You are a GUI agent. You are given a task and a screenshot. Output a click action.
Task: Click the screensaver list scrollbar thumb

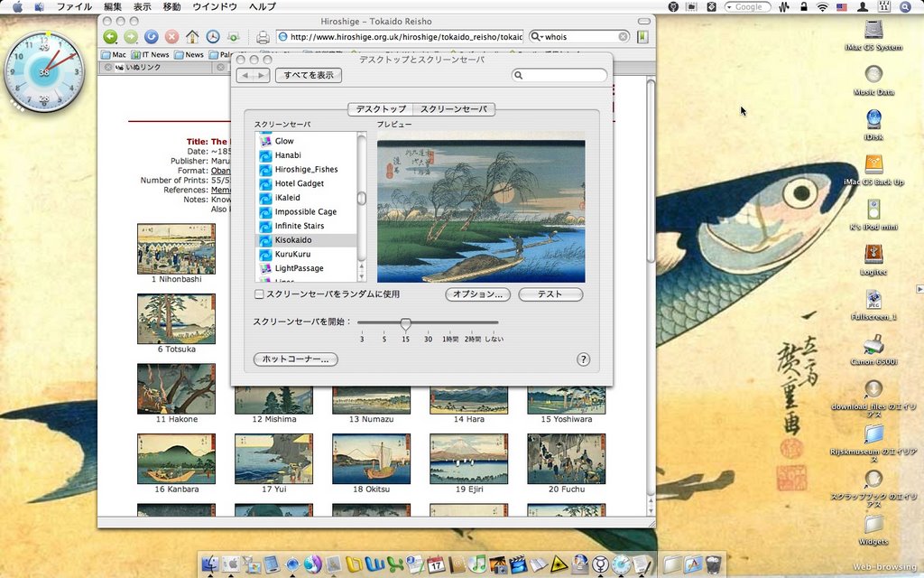[x=362, y=198]
